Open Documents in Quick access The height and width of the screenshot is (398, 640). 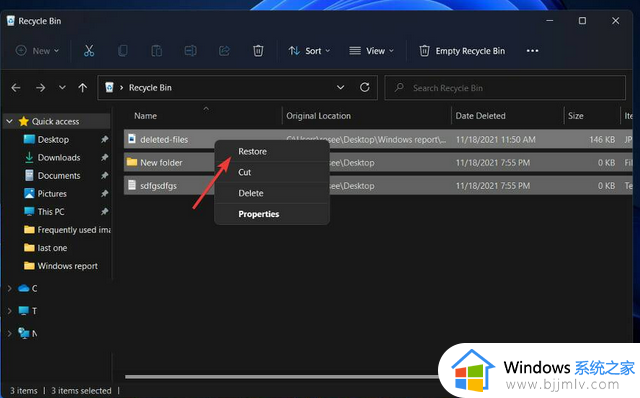[x=59, y=176]
